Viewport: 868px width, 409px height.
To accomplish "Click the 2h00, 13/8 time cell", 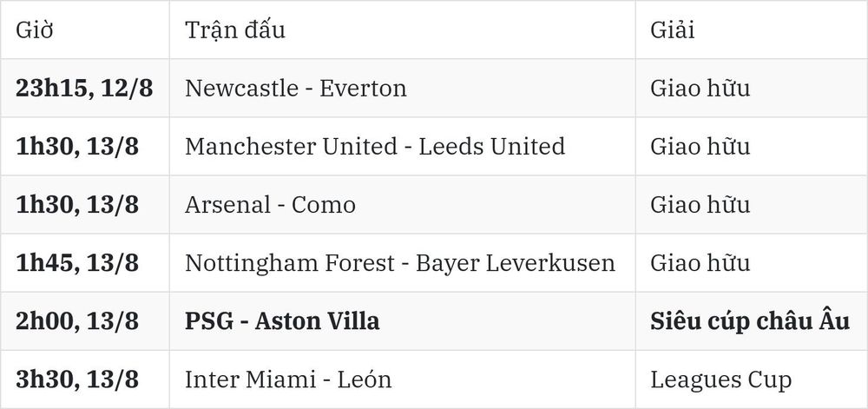I will tap(77, 321).
